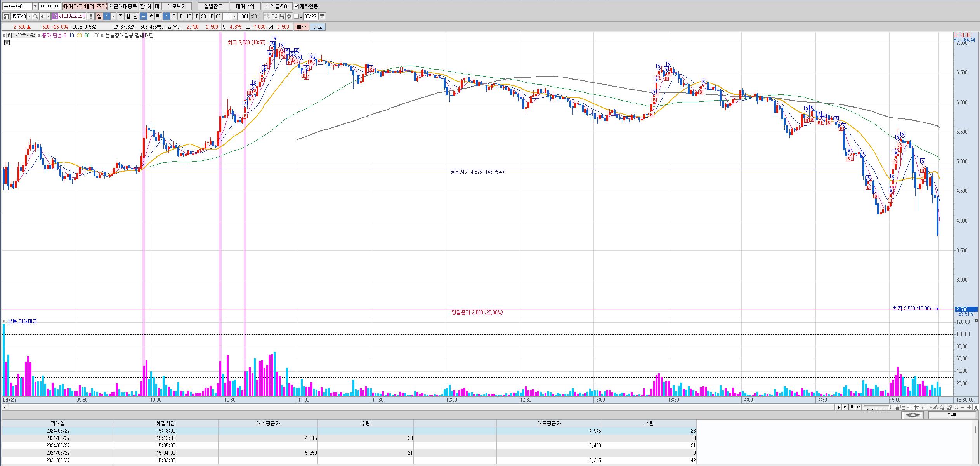Open the chart settings gear icon
This screenshot has height=466, width=980.
(x=289, y=16)
